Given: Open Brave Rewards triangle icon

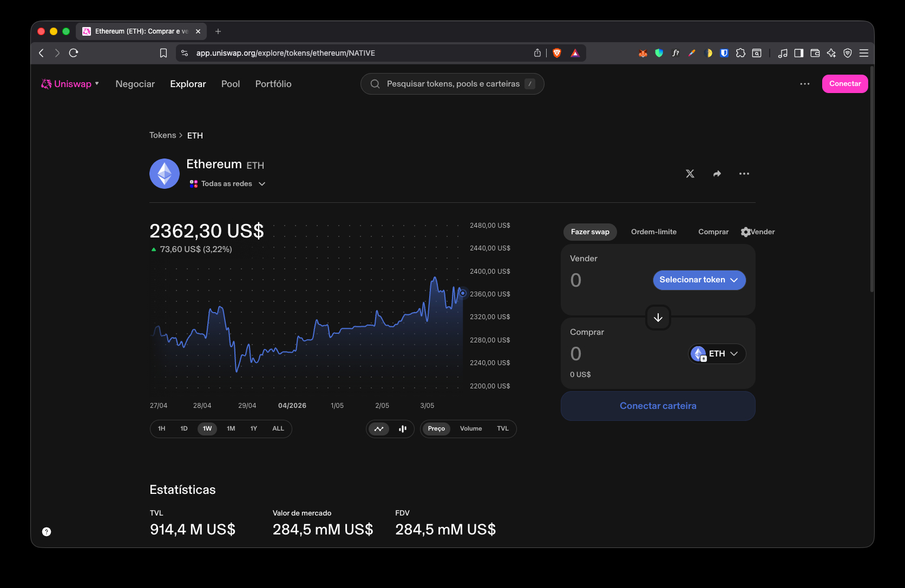Looking at the screenshot, I should click(x=575, y=53).
